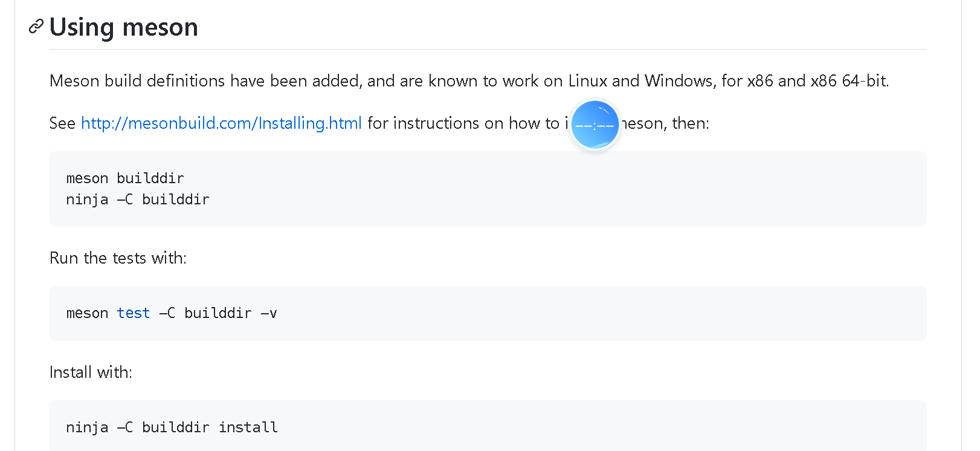Click the 'meson' word in the test command

coord(88,313)
